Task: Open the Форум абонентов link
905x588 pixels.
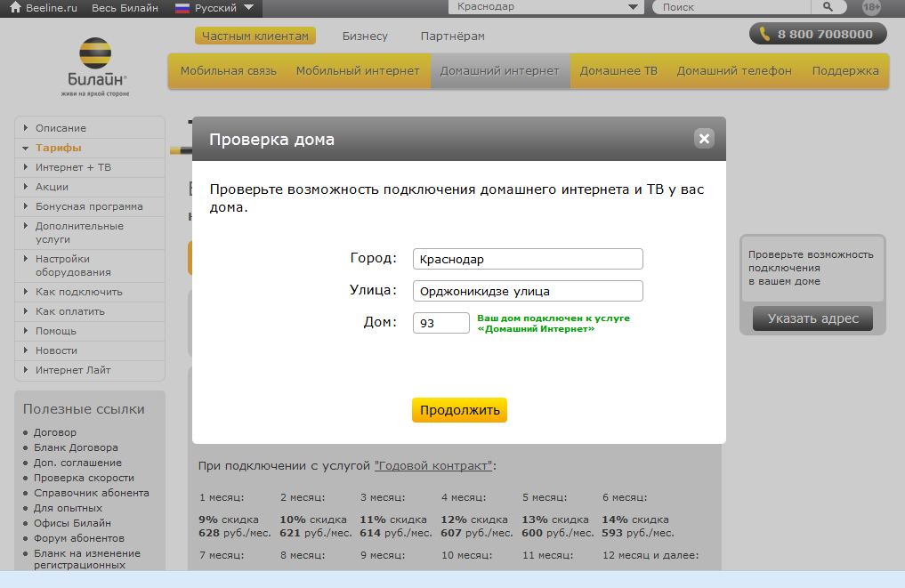Action: (79, 538)
